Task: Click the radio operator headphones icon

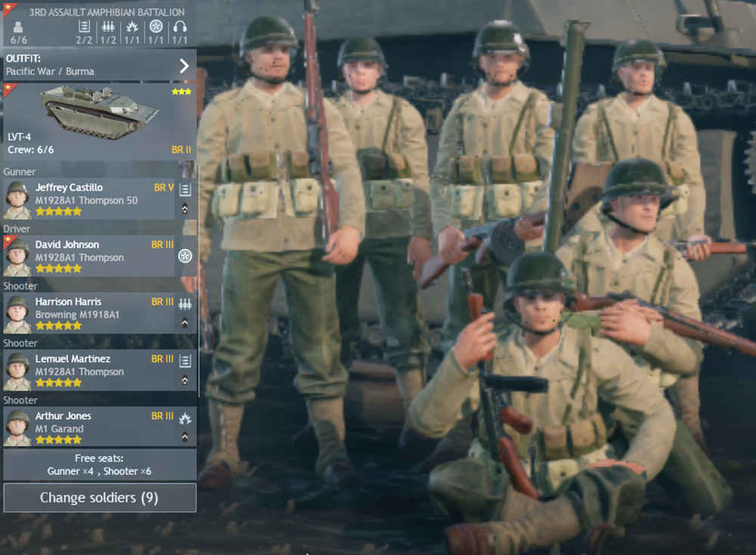Action: click(180, 27)
